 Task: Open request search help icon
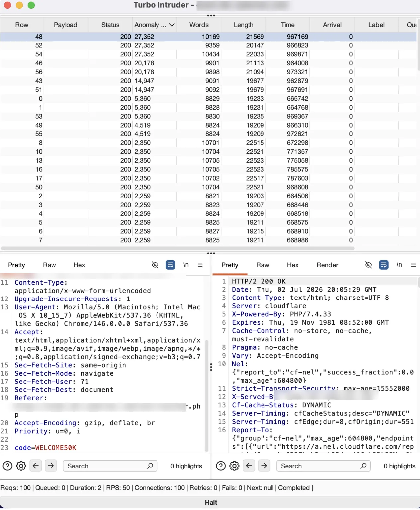[x=7, y=466]
